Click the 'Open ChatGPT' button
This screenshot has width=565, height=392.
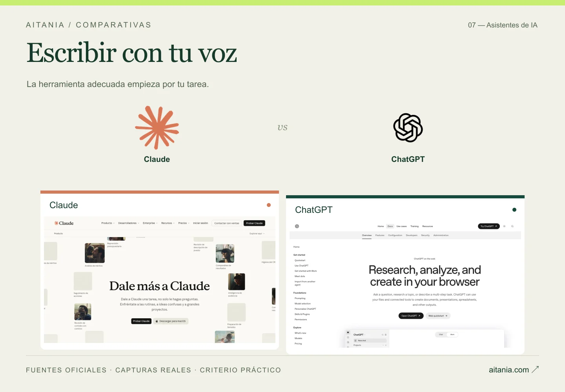point(411,316)
